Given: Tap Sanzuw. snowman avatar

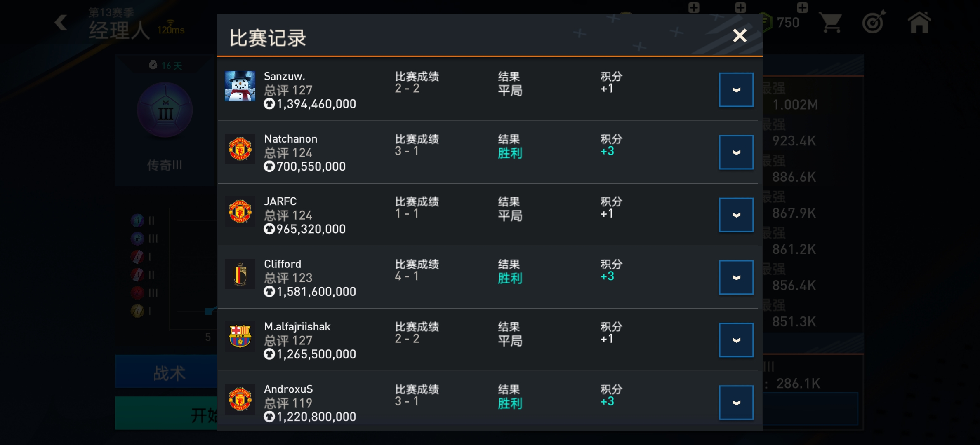Looking at the screenshot, I should [240, 86].
